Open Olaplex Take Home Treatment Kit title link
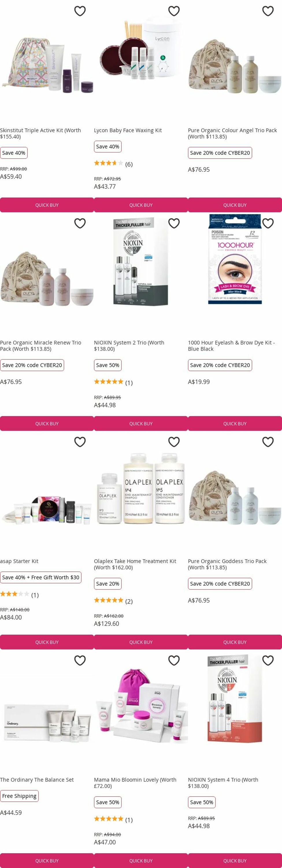Viewport: 282px width, 868px height. point(135,564)
